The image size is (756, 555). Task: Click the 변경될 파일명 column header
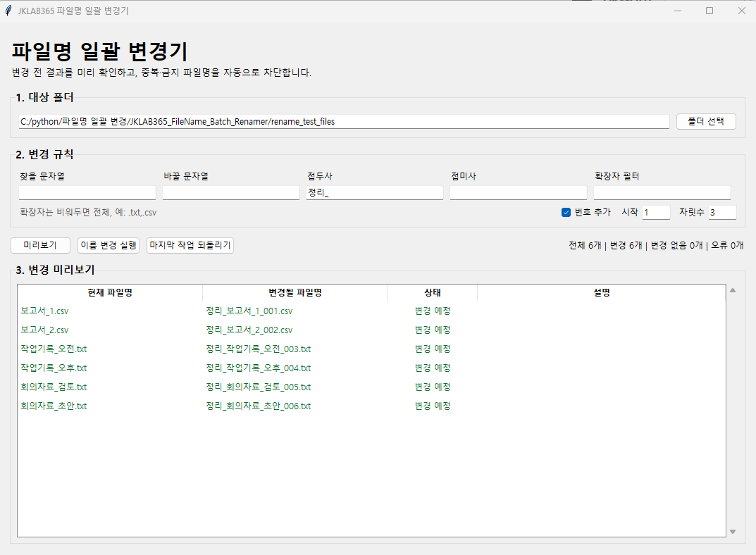click(295, 292)
